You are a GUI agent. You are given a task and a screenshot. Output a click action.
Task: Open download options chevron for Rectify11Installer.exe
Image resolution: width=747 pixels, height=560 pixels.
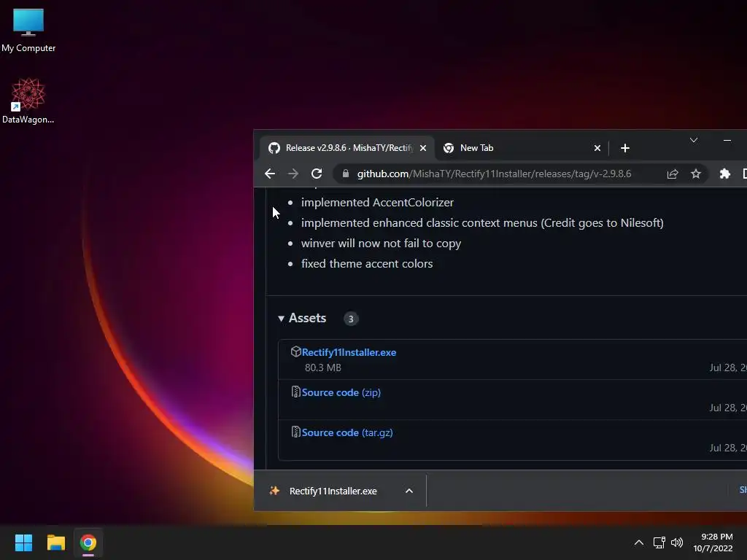pos(409,491)
